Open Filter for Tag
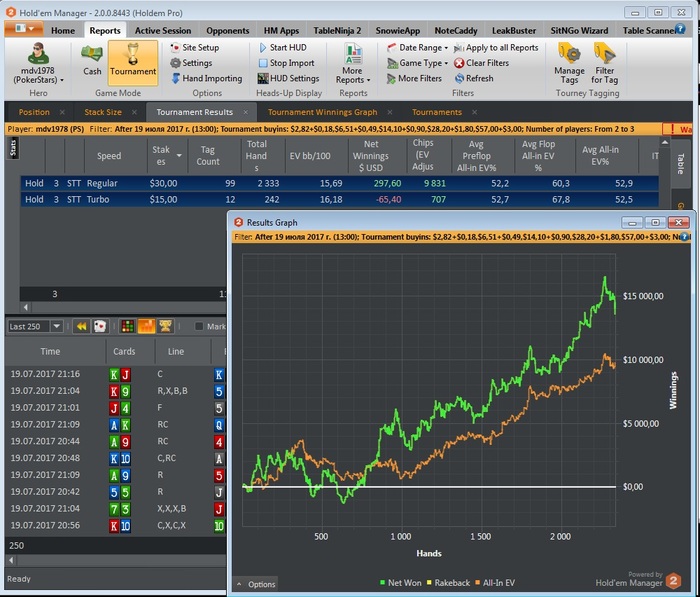 pos(604,63)
